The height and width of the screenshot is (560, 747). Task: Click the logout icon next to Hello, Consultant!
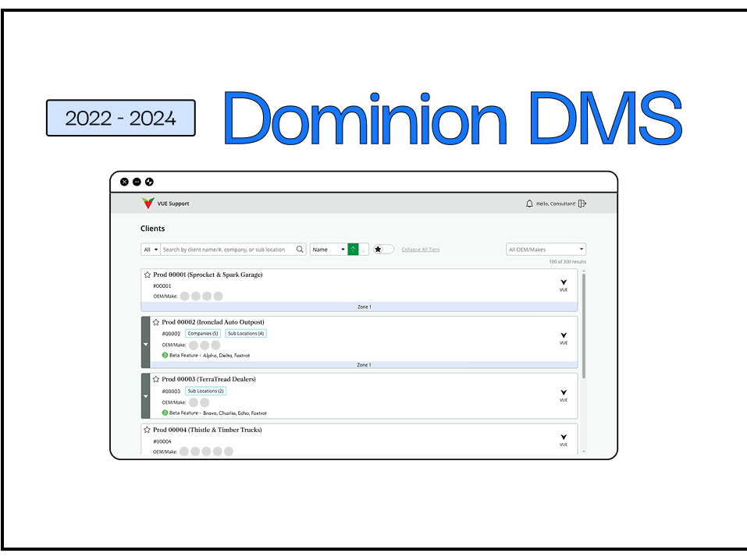pyautogui.click(x=582, y=204)
